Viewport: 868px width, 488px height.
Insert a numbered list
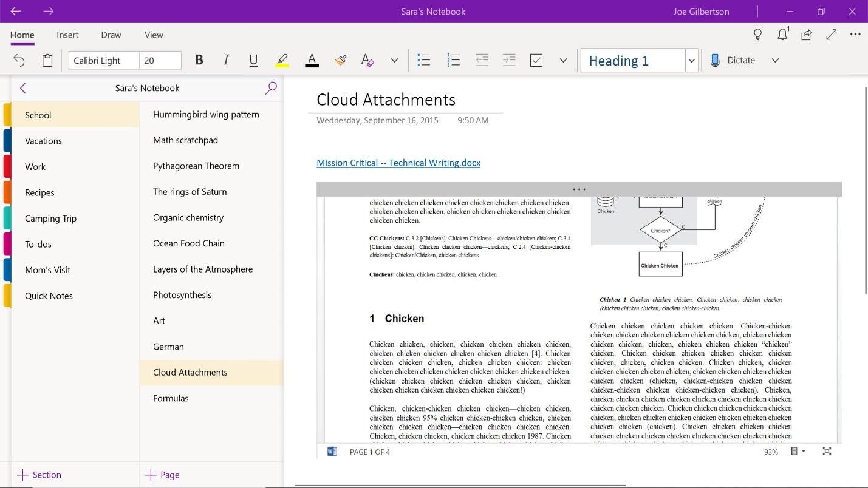coord(453,60)
